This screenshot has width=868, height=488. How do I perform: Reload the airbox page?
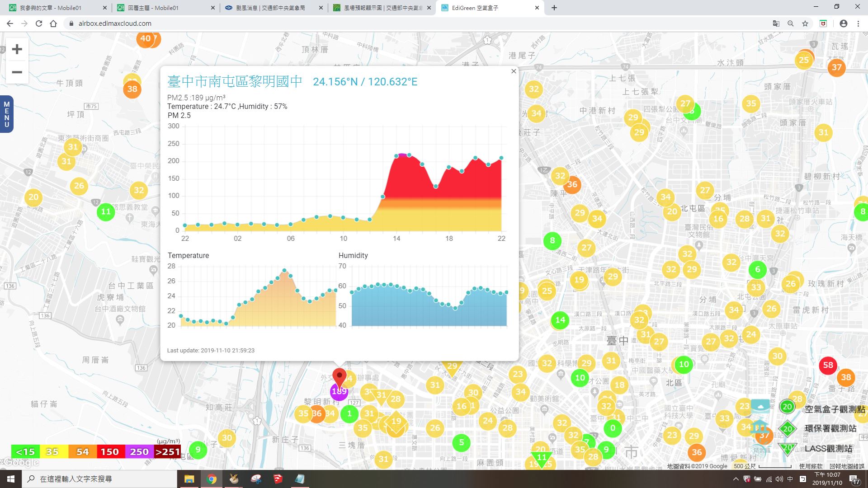click(39, 23)
